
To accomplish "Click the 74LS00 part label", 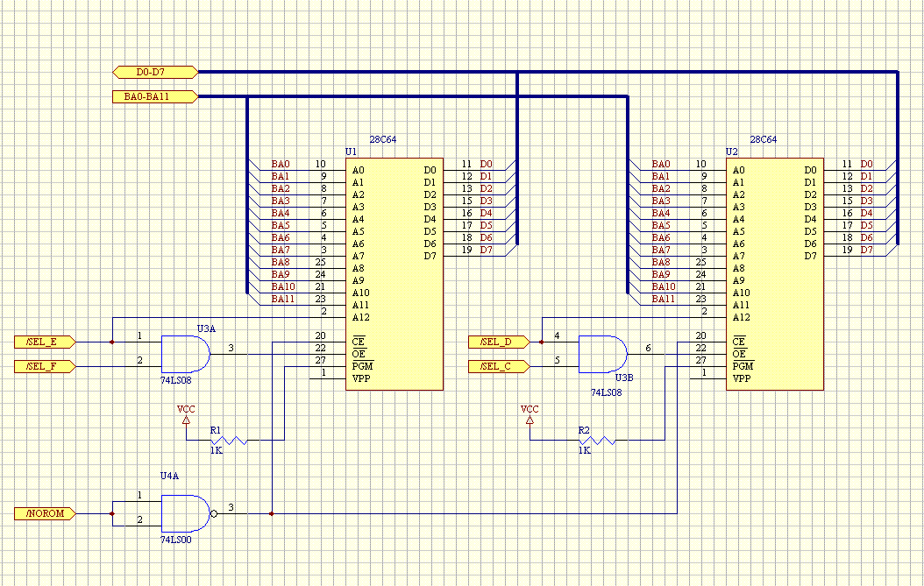I will (x=176, y=540).
